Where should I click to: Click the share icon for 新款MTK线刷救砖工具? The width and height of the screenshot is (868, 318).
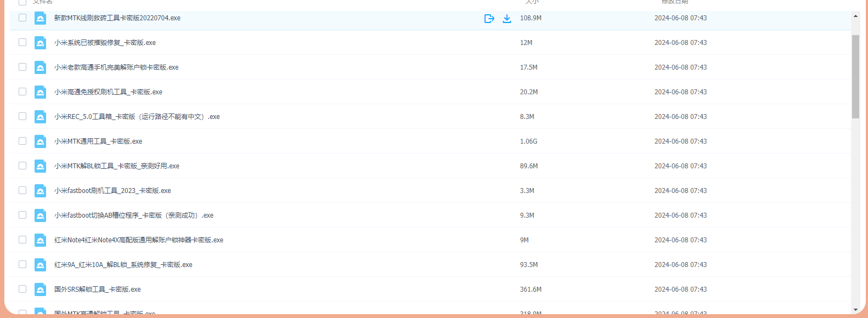pyautogui.click(x=489, y=19)
